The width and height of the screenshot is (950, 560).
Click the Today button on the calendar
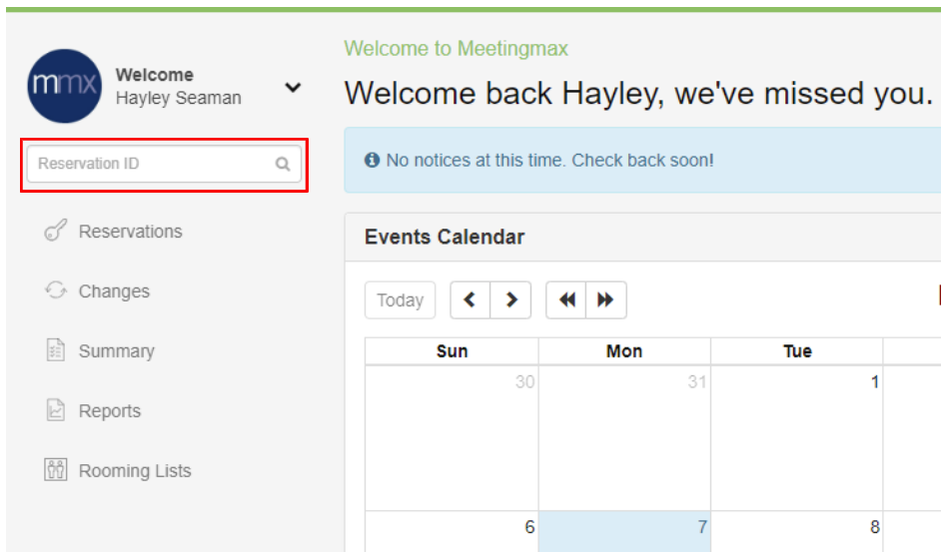(400, 299)
